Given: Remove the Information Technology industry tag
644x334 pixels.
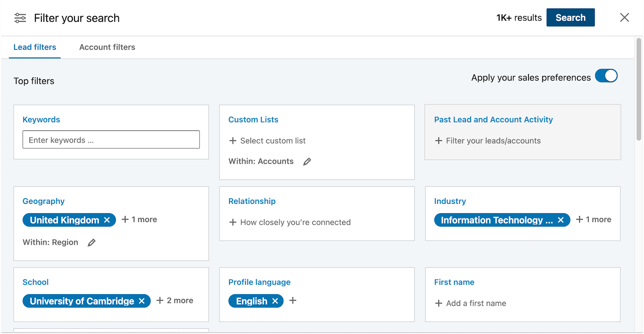Looking at the screenshot, I should click(561, 220).
